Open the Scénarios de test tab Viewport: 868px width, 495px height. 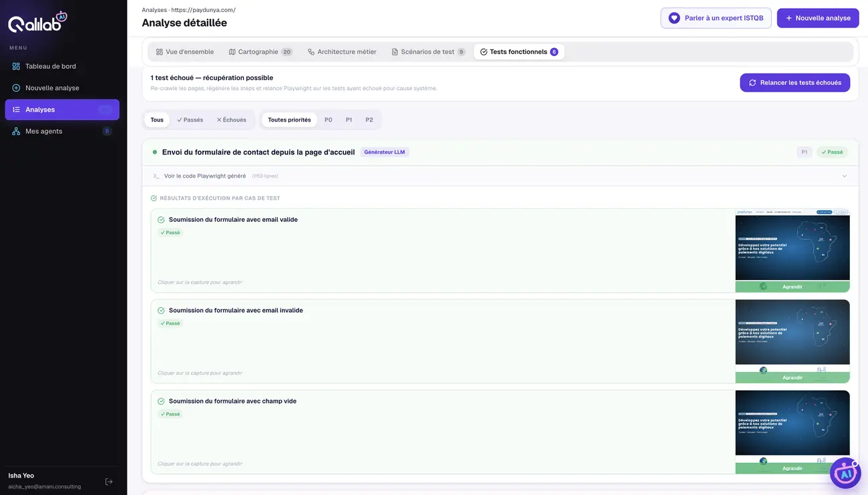point(428,52)
